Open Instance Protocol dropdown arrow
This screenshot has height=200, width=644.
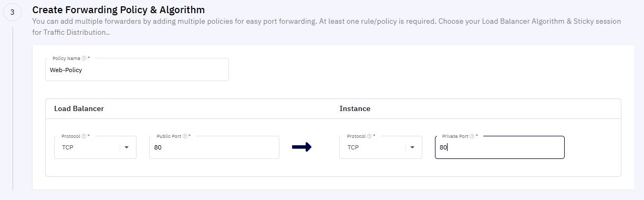(x=412, y=147)
